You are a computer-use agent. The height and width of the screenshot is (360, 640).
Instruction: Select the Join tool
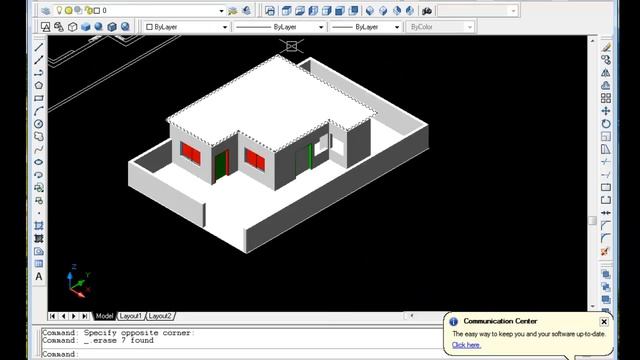tap(606, 213)
